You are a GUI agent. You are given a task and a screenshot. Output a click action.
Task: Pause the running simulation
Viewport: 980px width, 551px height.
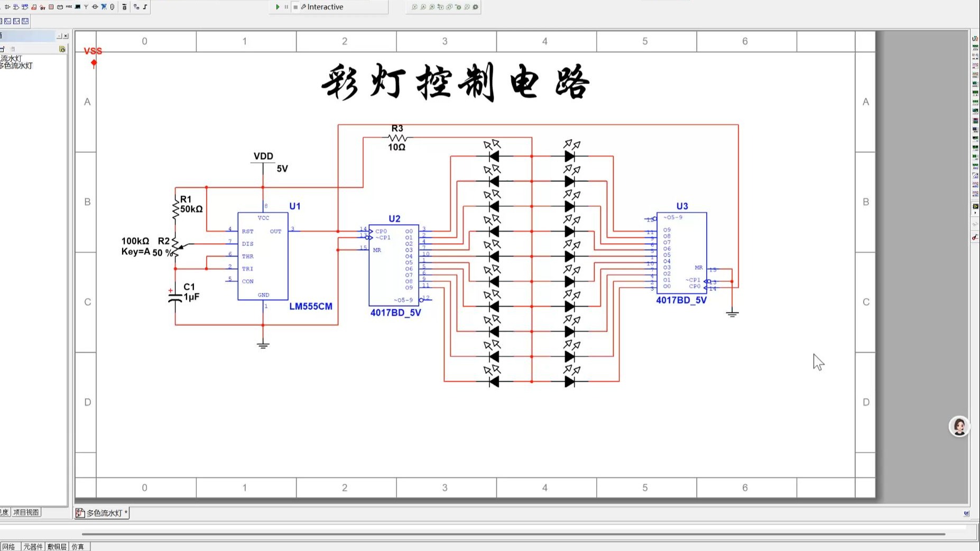(286, 7)
